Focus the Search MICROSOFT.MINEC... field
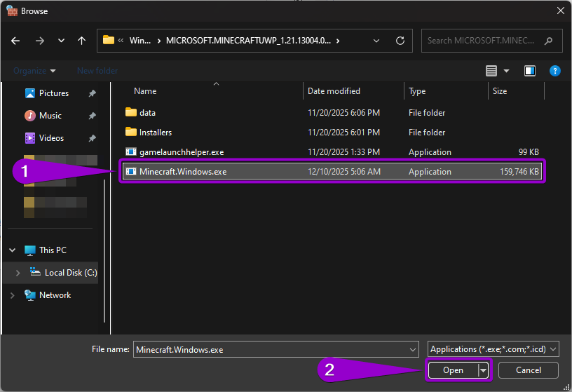The image size is (572, 392). (x=492, y=41)
